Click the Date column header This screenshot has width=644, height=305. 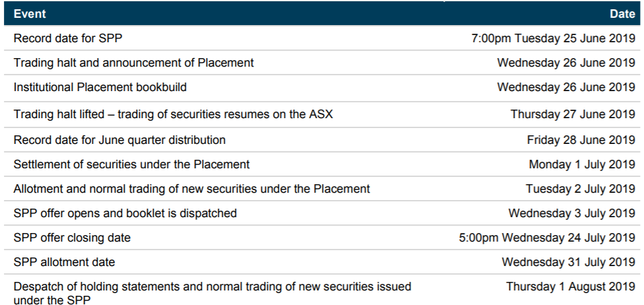point(622,14)
